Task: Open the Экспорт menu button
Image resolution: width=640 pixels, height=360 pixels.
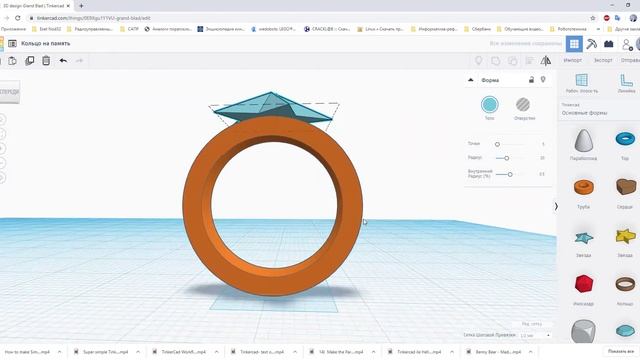Action: pos(603,60)
